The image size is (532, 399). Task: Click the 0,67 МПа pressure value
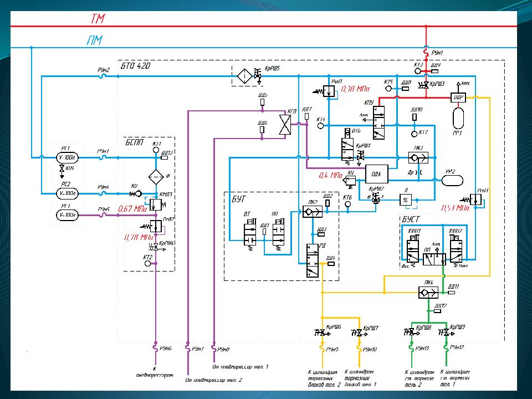[x=132, y=209]
